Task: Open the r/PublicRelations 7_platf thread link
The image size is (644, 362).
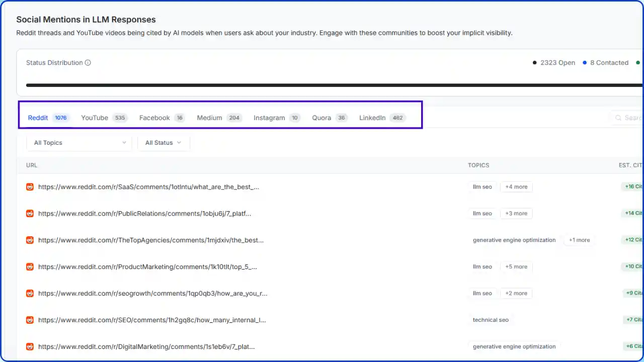Action: tap(144, 213)
